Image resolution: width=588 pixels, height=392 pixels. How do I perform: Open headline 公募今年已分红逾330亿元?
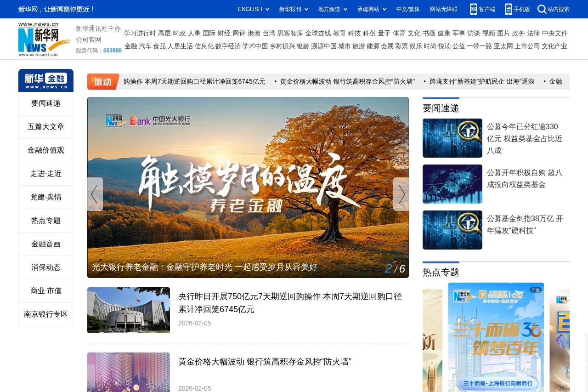pyautogui.click(x=525, y=138)
